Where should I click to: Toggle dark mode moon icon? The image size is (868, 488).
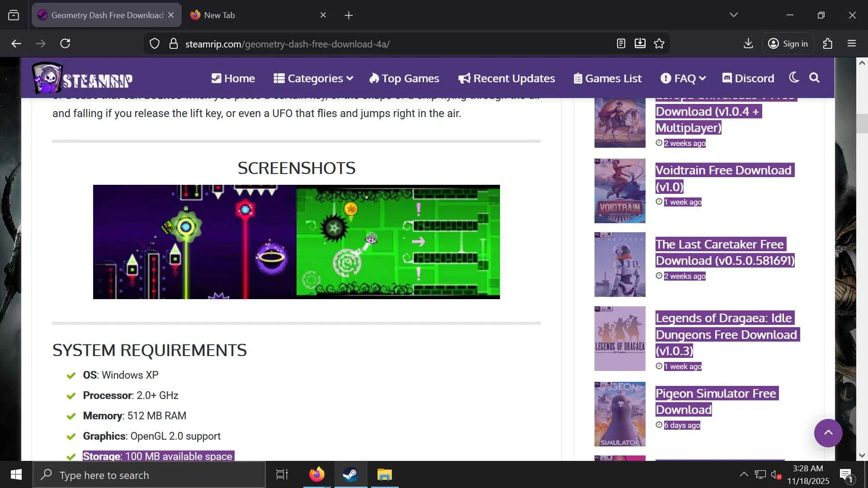click(x=794, y=78)
